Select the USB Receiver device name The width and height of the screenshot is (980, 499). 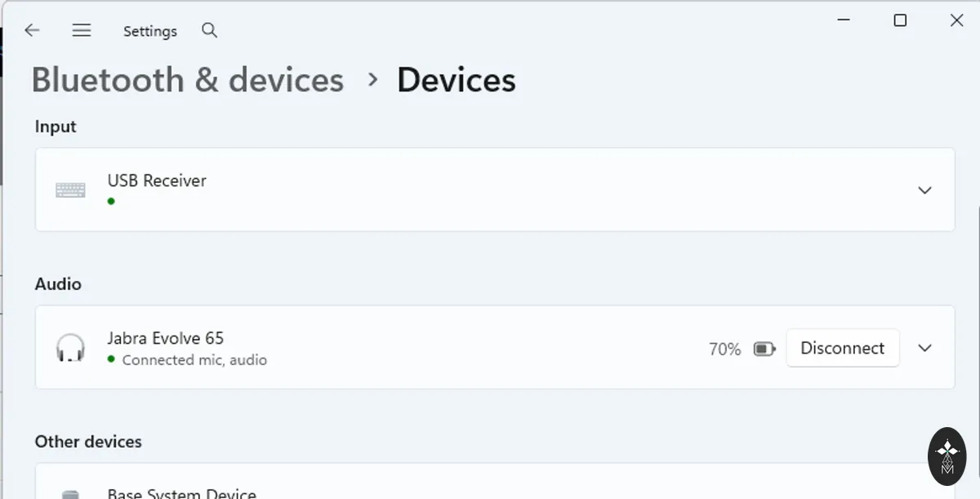pyautogui.click(x=157, y=180)
